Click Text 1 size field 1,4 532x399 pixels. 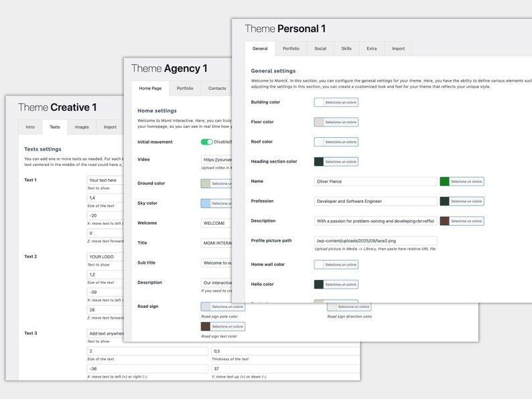105,197
